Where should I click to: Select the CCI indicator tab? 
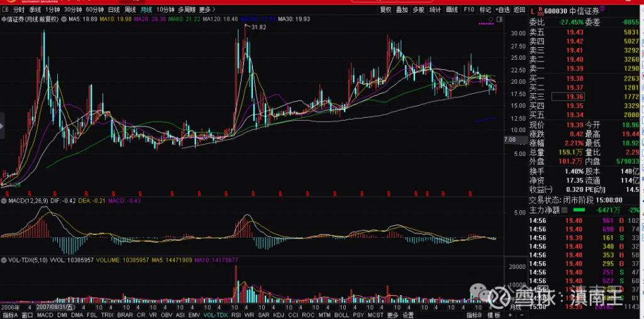coord(293,315)
